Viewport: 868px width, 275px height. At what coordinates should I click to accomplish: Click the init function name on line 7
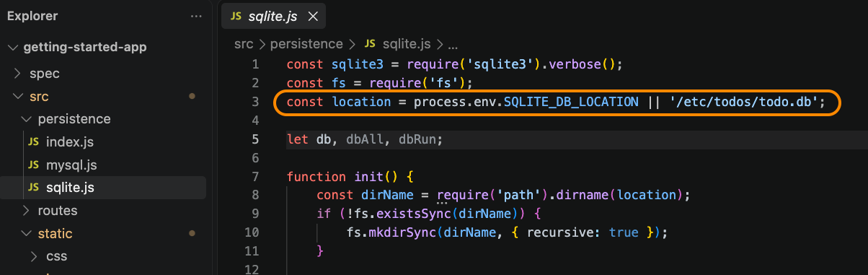click(369, 177)
